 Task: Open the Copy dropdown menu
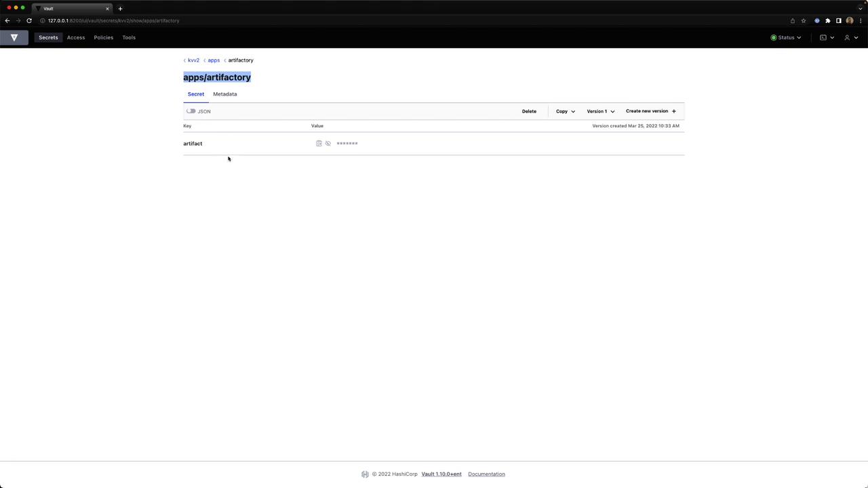[x=566, y=111]
